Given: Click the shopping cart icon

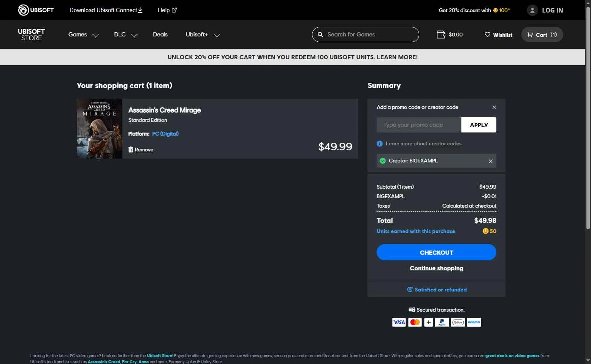Looking at the screenshot, I should tap(530, 35).
